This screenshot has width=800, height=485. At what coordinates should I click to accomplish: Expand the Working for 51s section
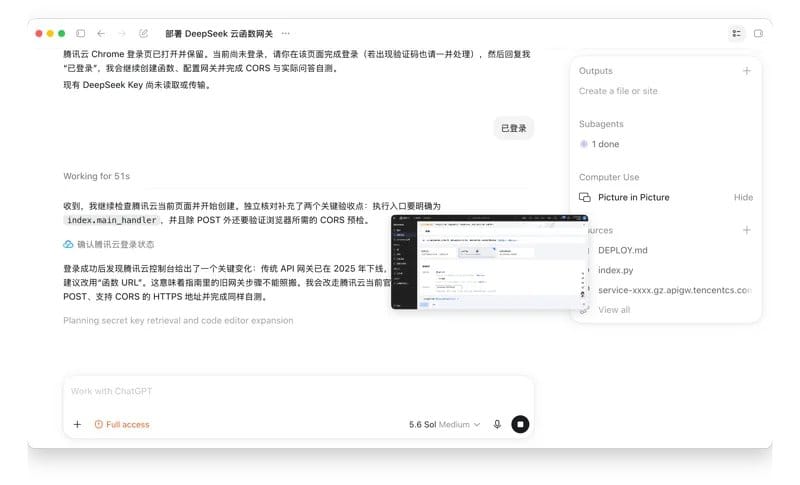[96, 176]
